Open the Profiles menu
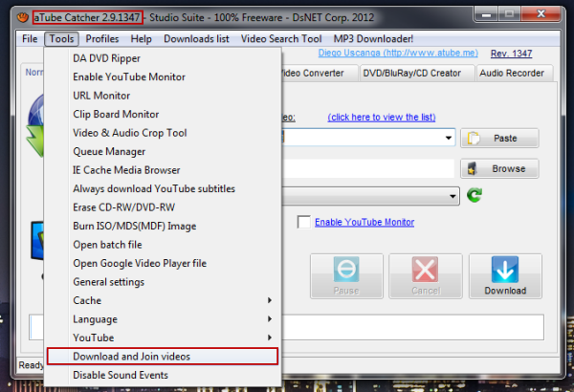The height and width of the screenshot is (392, 574). 102,39
